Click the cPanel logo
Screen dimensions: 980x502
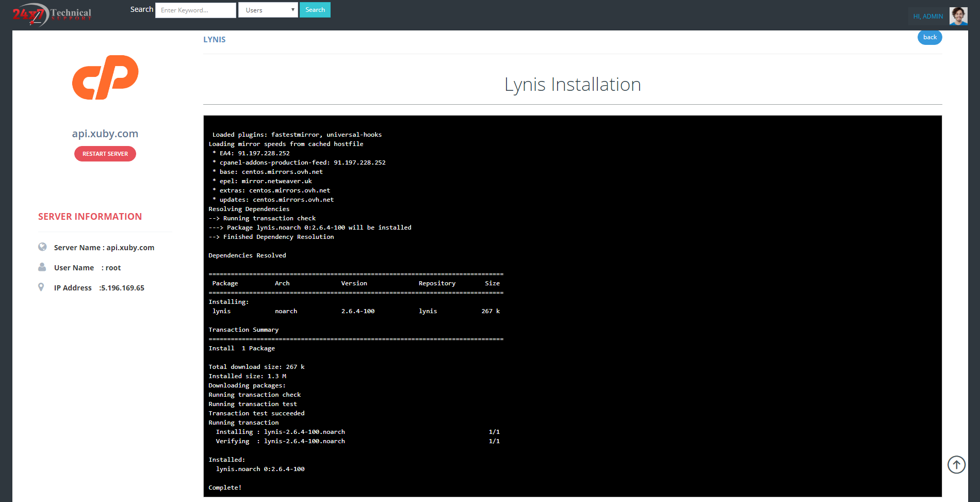[105, 77]
